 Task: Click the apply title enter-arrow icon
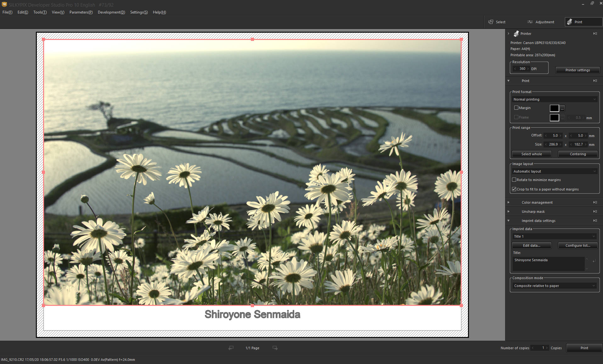(594, 261)
